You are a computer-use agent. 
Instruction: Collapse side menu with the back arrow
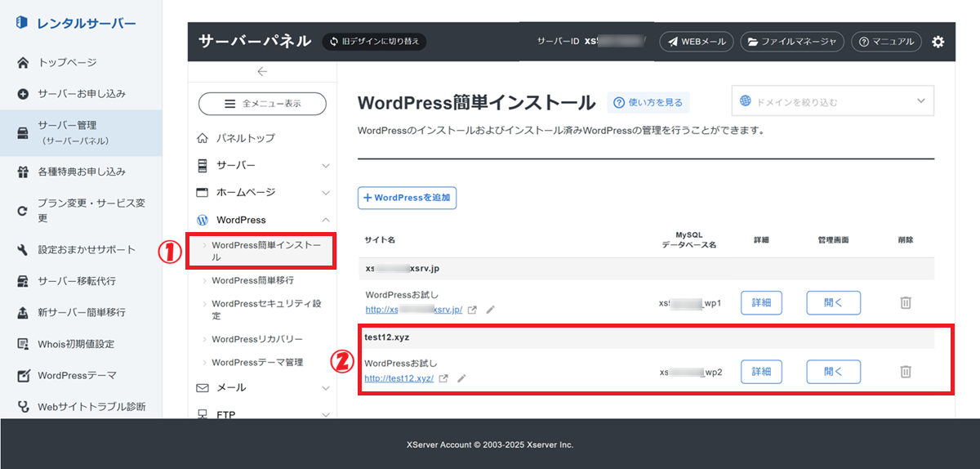(x=262, y=72)
